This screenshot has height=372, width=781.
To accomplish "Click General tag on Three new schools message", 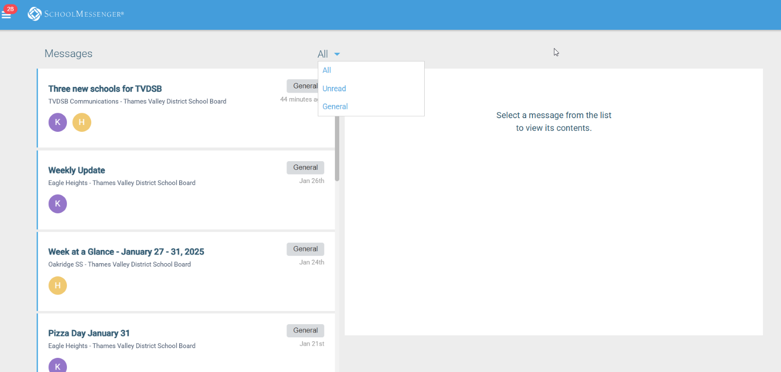I will [302, 86].
